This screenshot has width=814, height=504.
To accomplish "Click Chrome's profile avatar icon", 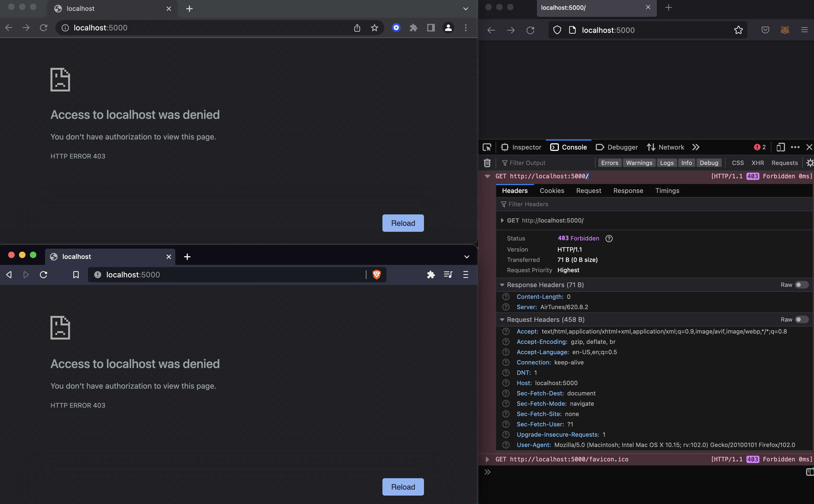I will pos(448,28).
